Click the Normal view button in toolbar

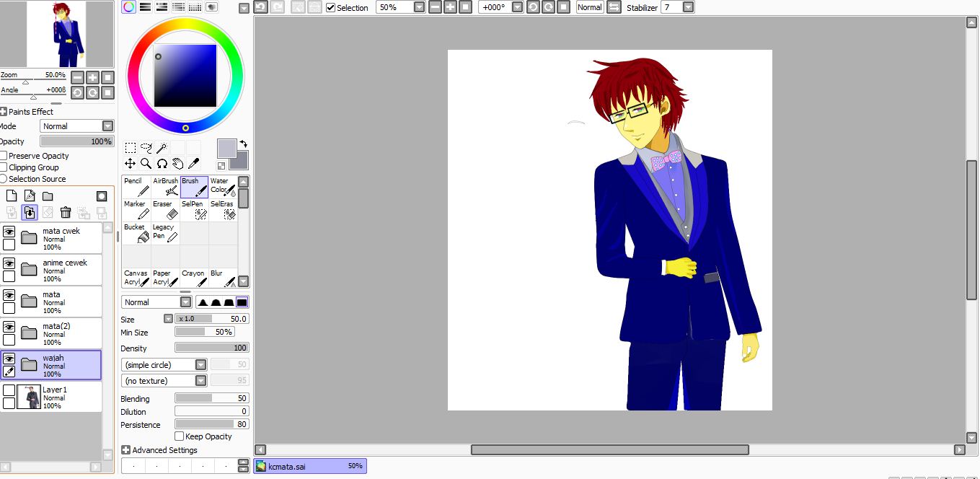pyautogui.click(x=590, y=7)
